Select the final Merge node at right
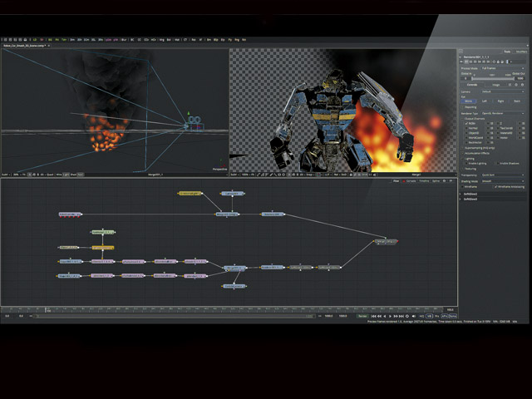 [x=386, y=242]
